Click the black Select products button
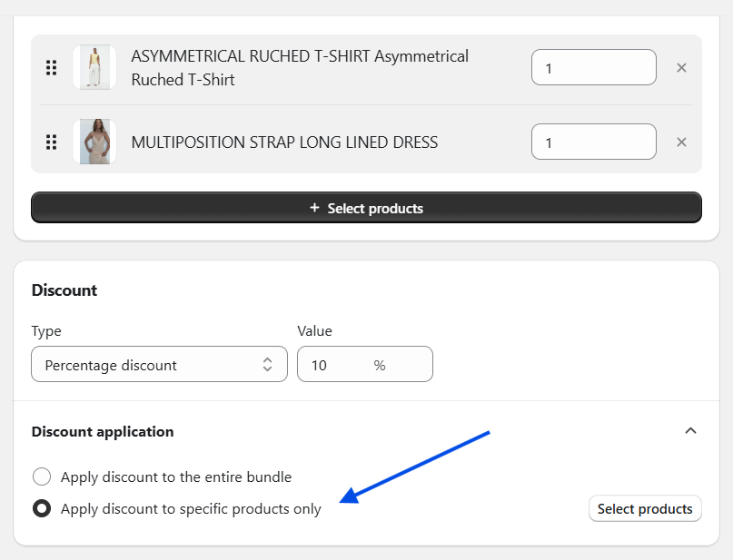 point(367,207)
